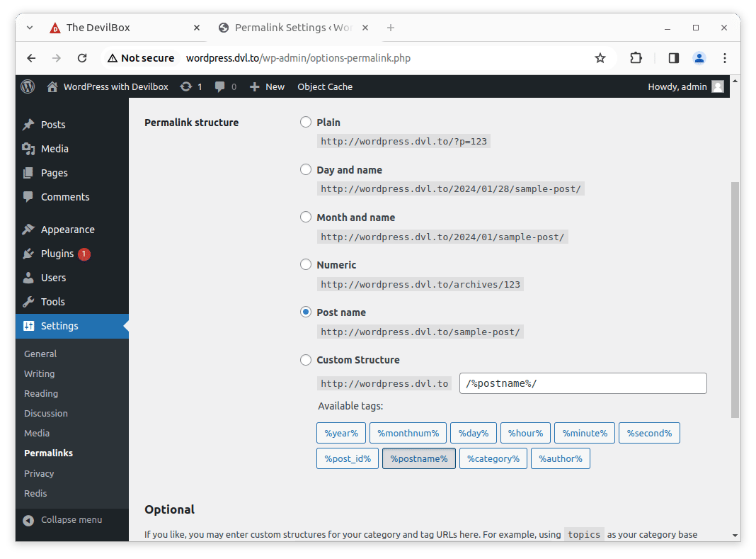Click the page vertical scrollbar
Image resolution: width=756 pixels, height=559 pixels.
pyautogui.click(x=735, y=298)
